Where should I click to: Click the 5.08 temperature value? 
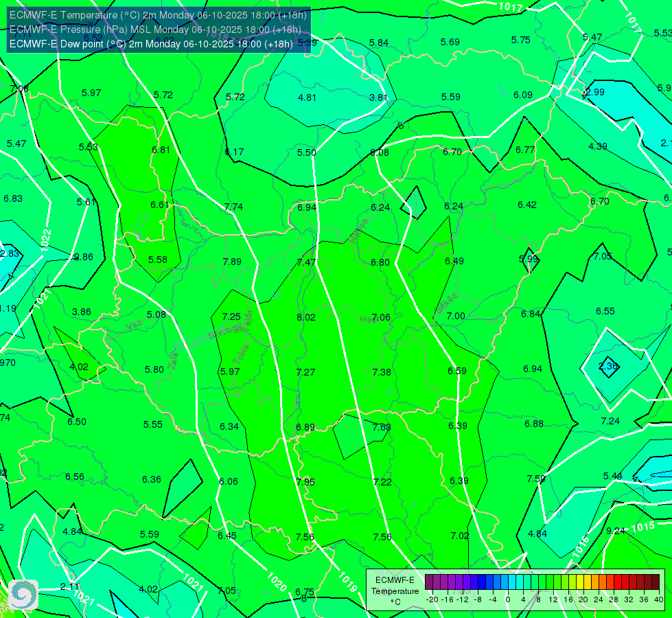pos(156,314)
